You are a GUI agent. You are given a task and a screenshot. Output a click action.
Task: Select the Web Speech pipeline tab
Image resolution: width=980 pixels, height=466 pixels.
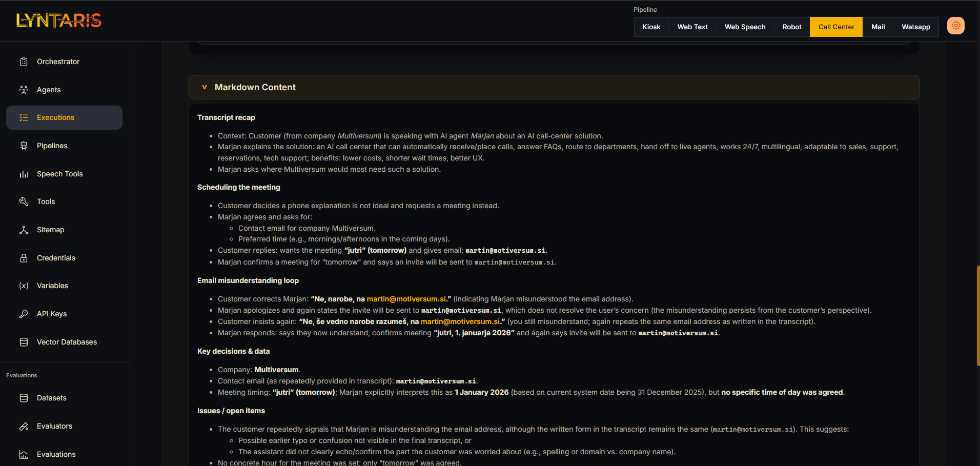pyautogui.click(x=745, y=27)
